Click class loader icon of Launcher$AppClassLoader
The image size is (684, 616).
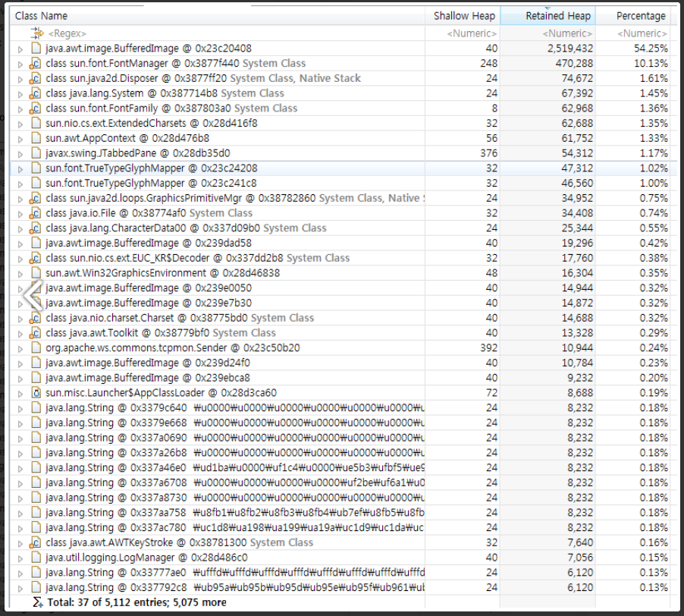(36, 393)
